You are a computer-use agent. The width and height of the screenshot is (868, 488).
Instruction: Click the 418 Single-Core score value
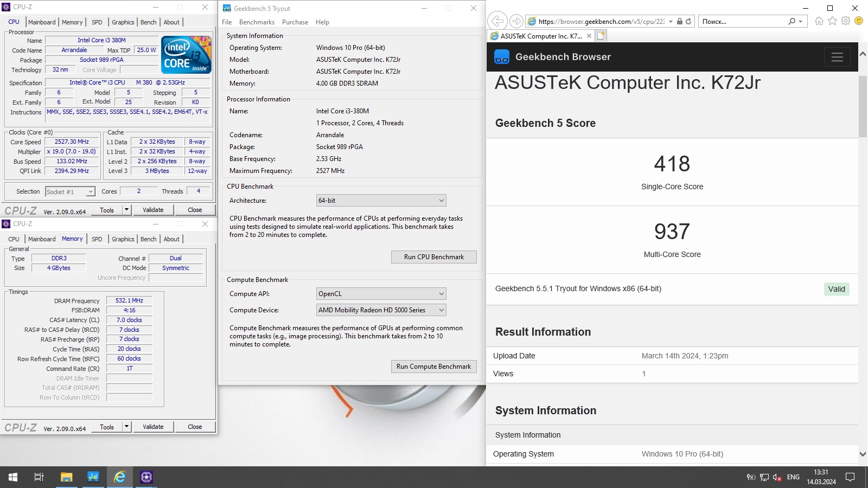672,164
